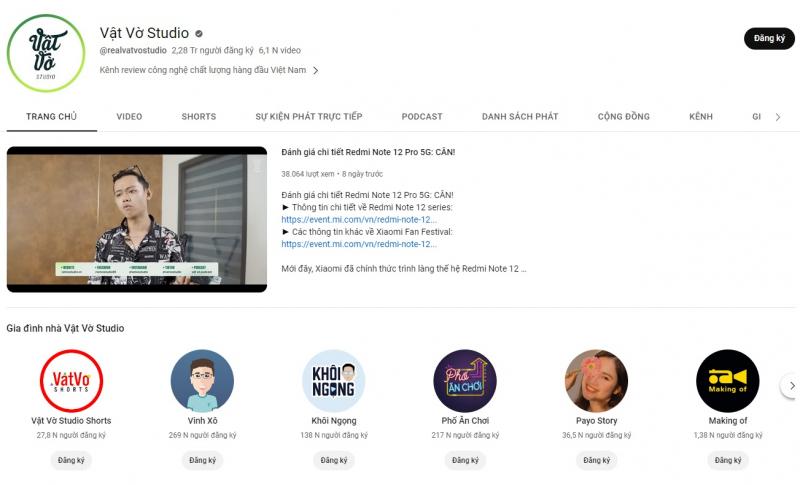Switch to the VIDEO tab
800x485 pixels.
point(129,117)
